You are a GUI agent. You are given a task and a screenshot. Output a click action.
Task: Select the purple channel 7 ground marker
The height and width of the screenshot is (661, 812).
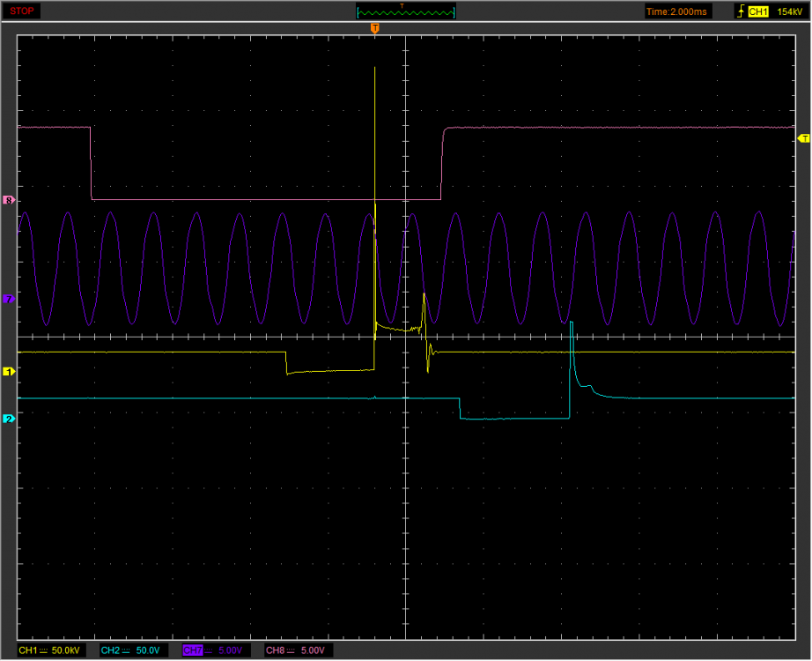tap(9, 300)
